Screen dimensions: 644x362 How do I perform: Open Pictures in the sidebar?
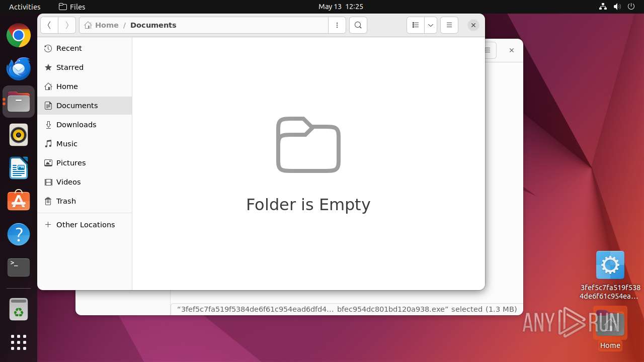(85, 163)
